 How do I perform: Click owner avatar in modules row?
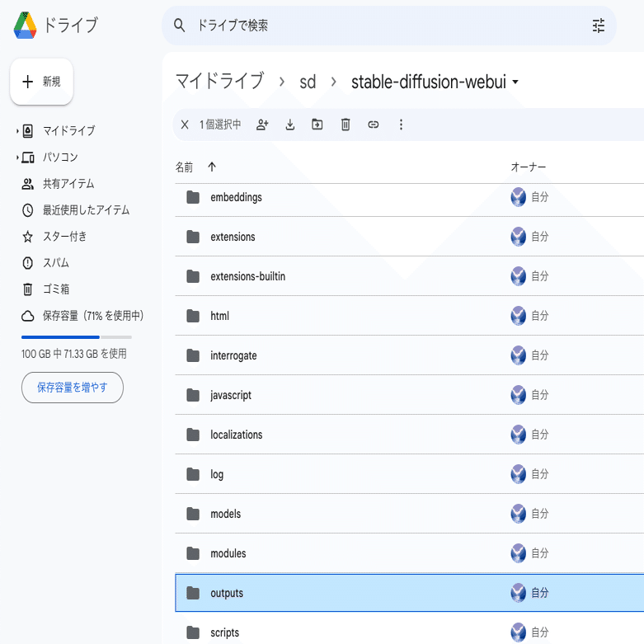point(519,553)
